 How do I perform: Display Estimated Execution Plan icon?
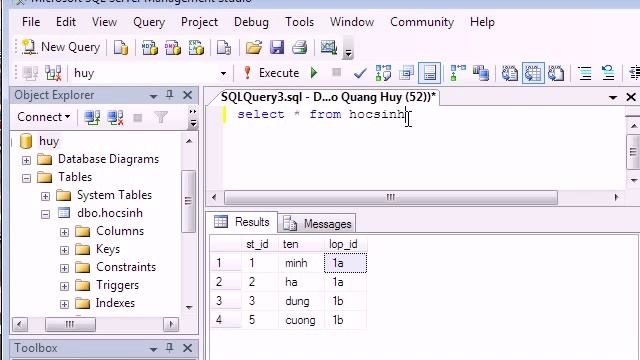pyautogui.click(x=383, y=73)
